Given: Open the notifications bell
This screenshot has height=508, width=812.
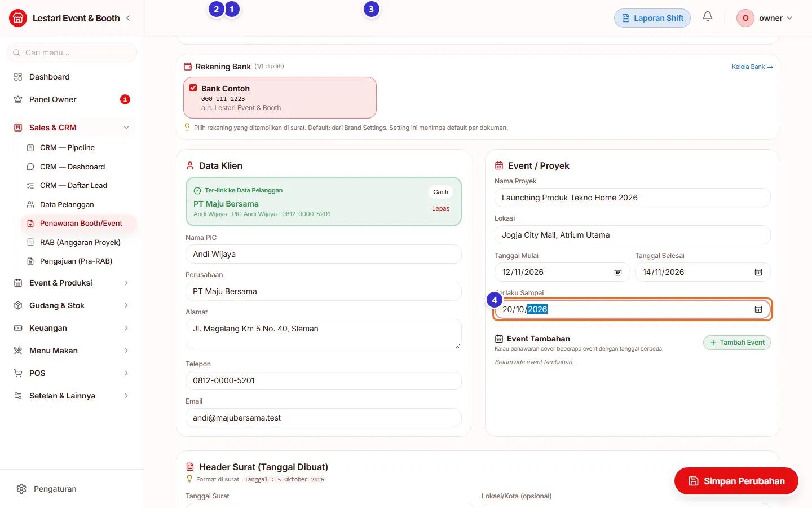Looking at the screenshot, I should coord(708,17).
